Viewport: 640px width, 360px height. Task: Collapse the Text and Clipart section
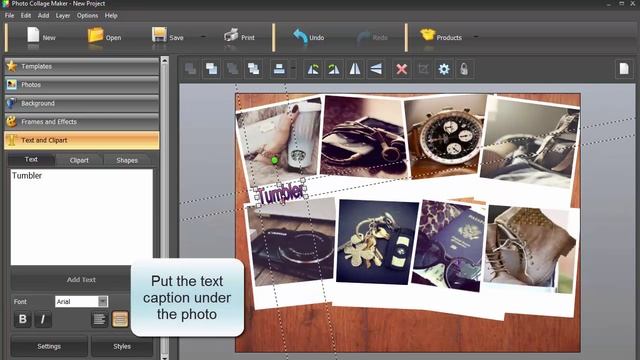[x=82, y=140]
